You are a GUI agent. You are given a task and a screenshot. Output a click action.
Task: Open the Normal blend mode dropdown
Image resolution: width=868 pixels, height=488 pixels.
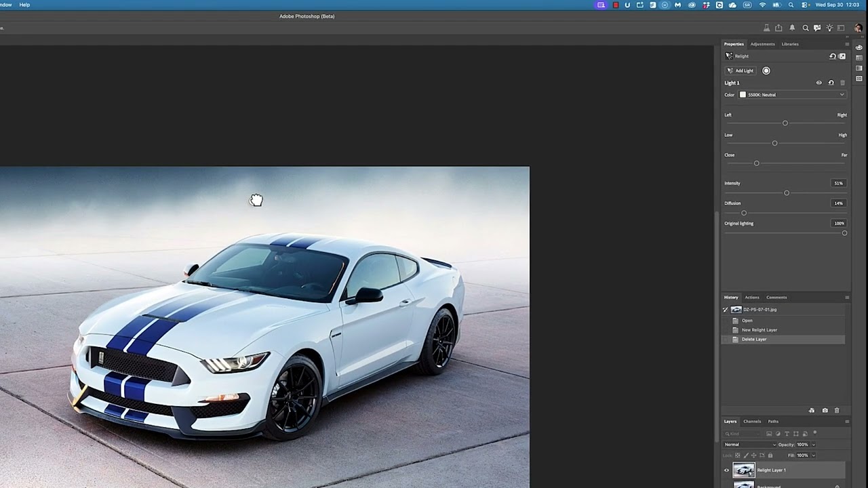[750, 445]
